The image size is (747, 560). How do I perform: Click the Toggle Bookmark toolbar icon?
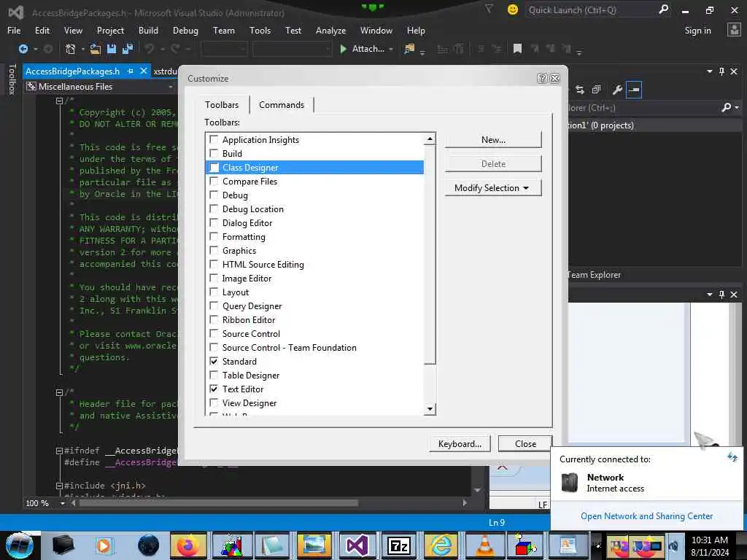[517, 49]
